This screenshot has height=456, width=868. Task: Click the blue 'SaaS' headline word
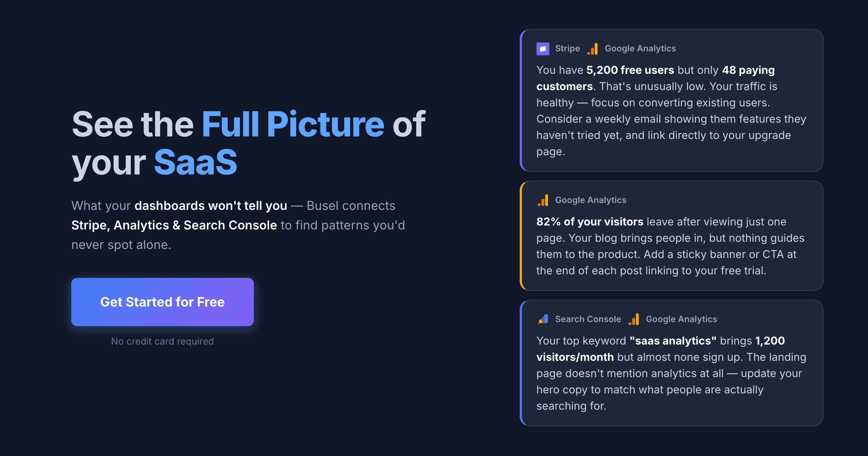pos(196,162)
